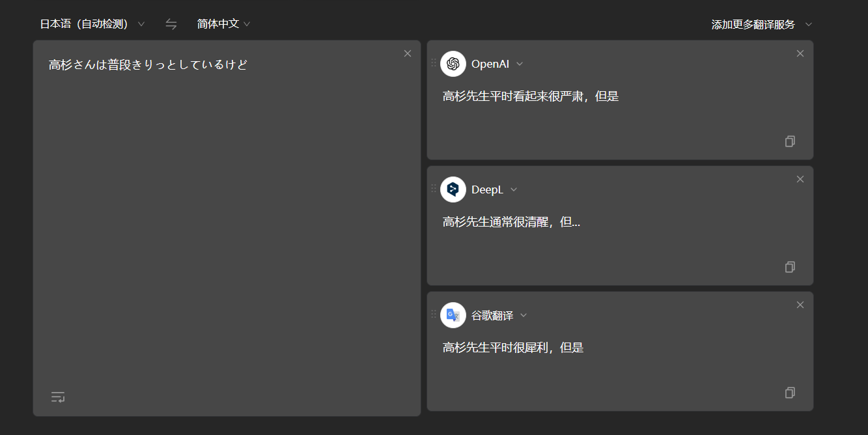Expand the DeepL service options chevron
The height and width of the screenshot is (435, 868).
(514, 189)
